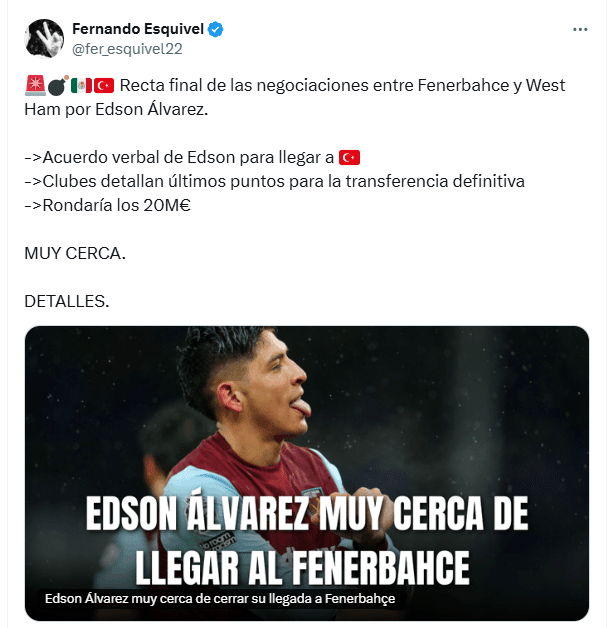The height and width of the screenshot is (628, 613).
Task: Open the Fernando Esquivel display name link
Action: 138,29
